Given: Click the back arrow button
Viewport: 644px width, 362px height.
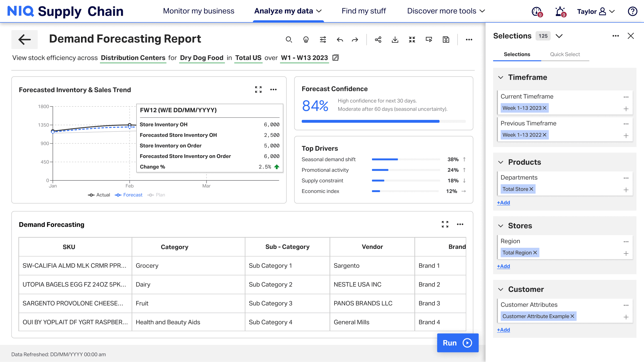Looking at the screenshot, I should pos(25,39).
